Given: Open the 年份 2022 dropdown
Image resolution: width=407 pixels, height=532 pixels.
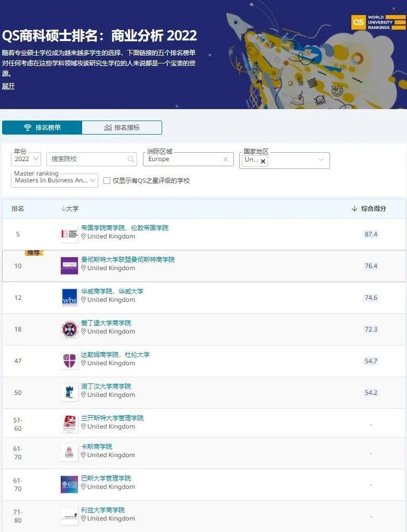Looking at the screenshot, I should pyautogui.click(x=26, y=159).
